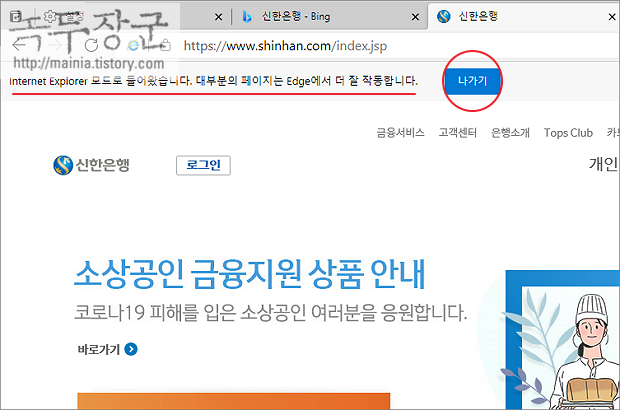The height and width of the screenshot is (410, 620).
Task: Click the 소상공인 금융지원 상품 안내 headline
Action: [250, 274]
